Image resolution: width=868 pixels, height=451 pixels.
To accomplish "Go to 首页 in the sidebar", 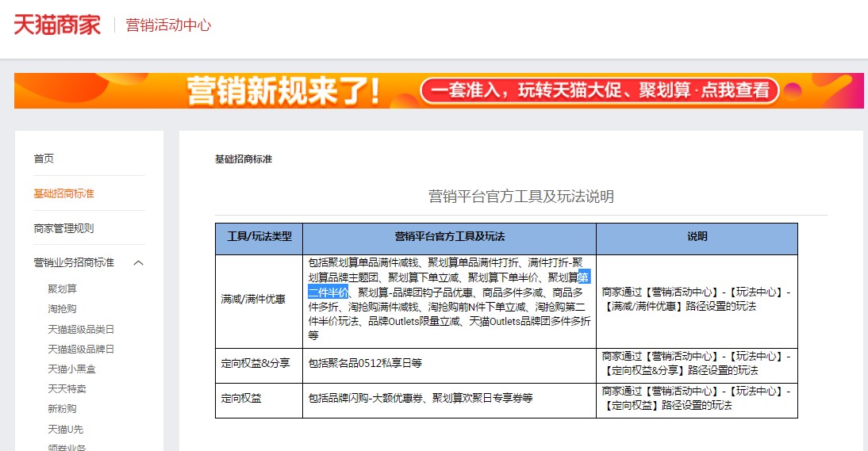I will pos(44,159).
